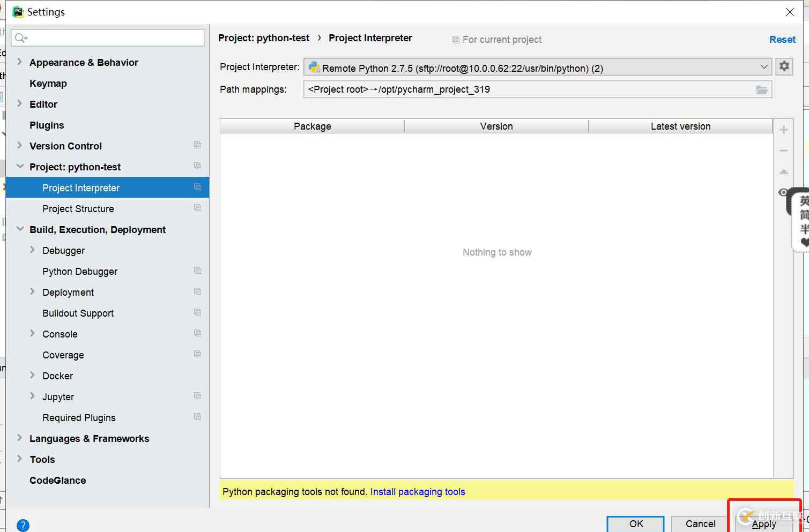Image resolution: width=809 pixels, height=532 pixels.
Task: Sort by the Version column header
Action: (x=496, y=126)
